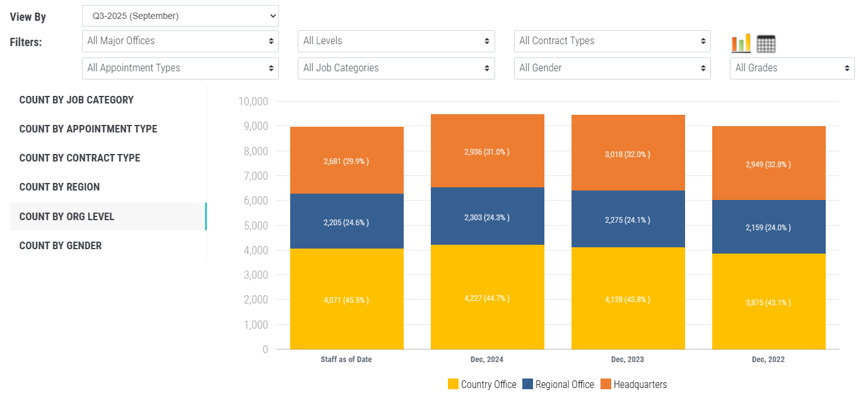Image resolution: width=868 pixels, height=405 pixels.
Task: Click Headquarters segment of Dec, 2024 bar
Action: click(x=487, y=151)
